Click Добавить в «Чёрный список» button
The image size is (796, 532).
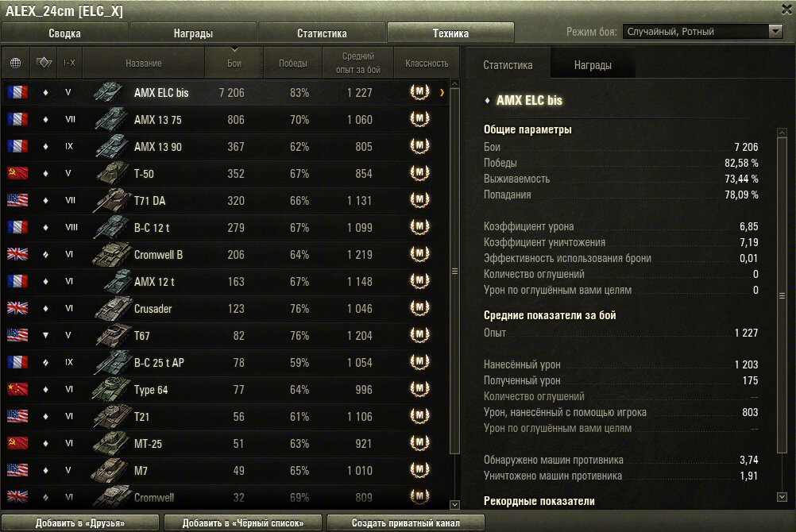tap(243, 522)
